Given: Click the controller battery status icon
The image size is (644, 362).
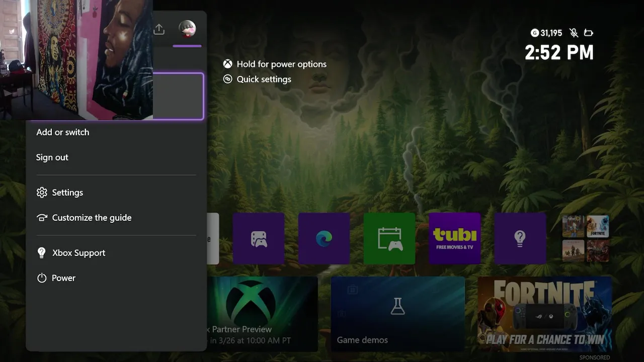Looking at the screenshot, I should [588, 33].
